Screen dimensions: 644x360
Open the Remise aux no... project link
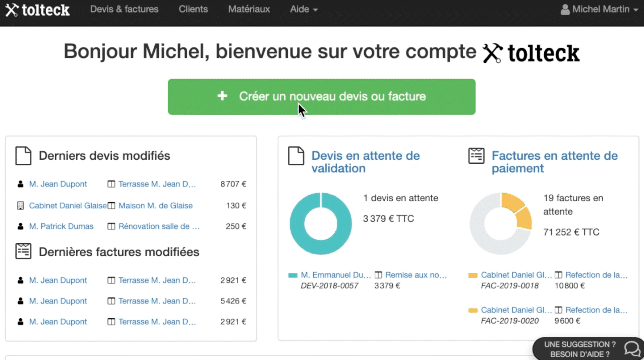[x=416, y=275]
